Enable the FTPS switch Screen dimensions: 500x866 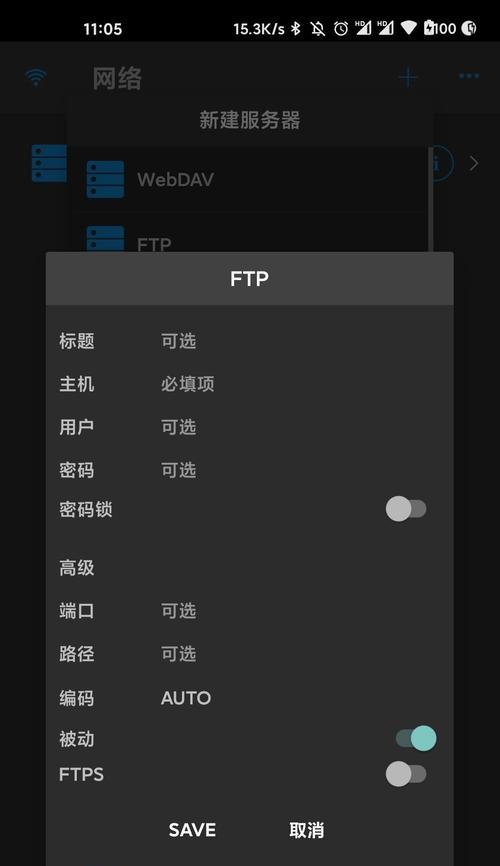[x=406, y=774]
